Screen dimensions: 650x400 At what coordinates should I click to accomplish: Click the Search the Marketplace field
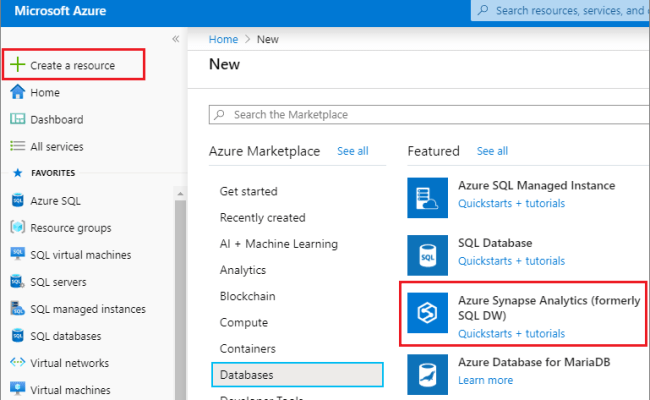(429, 114)
